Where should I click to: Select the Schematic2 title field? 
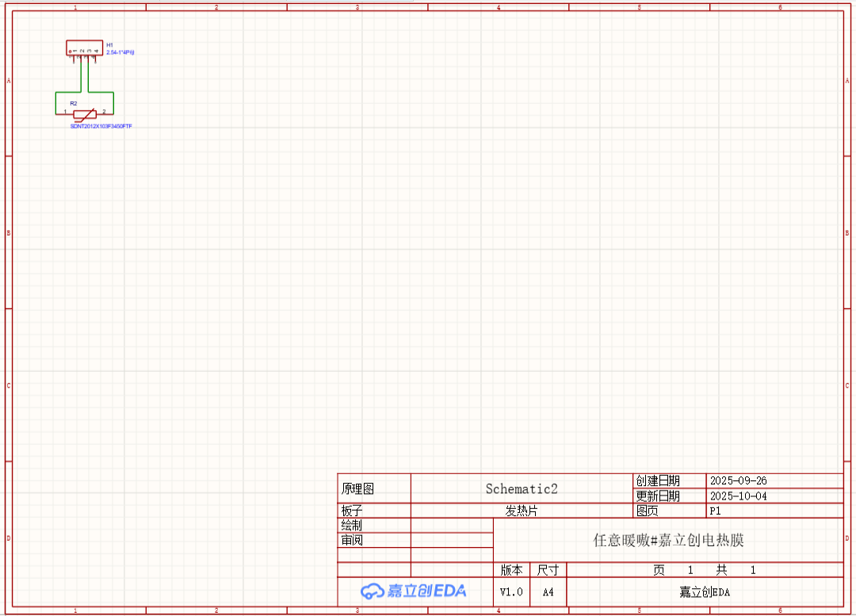point(522,489)
